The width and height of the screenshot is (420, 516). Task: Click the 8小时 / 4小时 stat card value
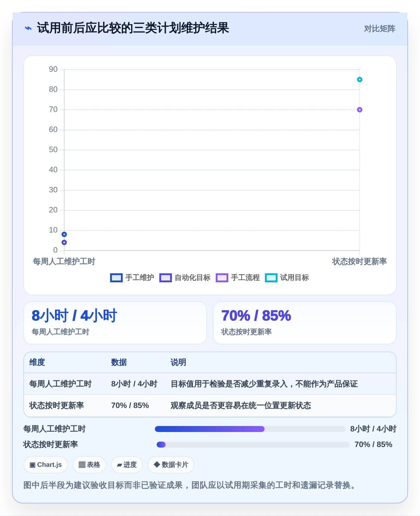(x=74, y=316)
